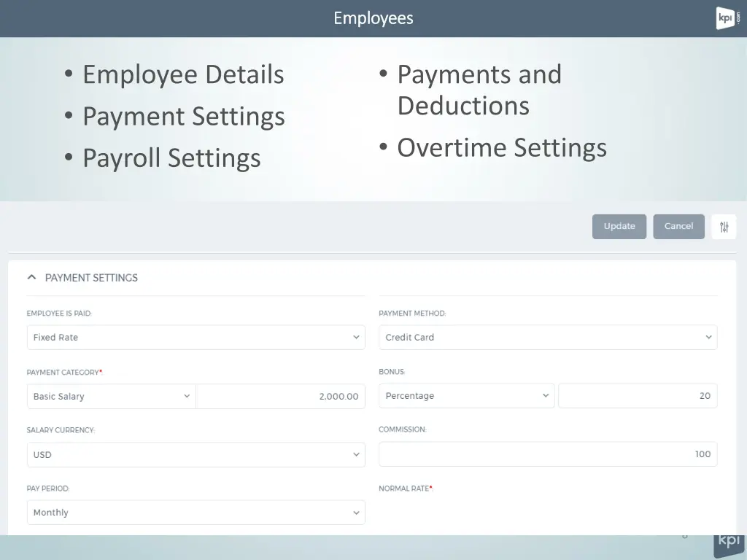Click the Payments and Deductions bullet text

tap(479, 90)
